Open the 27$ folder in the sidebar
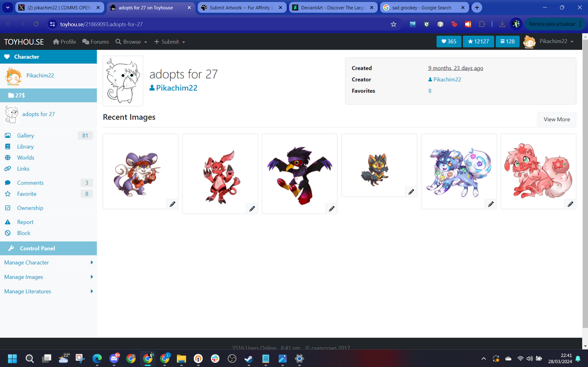The image size is (588, 367). point(48,95)
